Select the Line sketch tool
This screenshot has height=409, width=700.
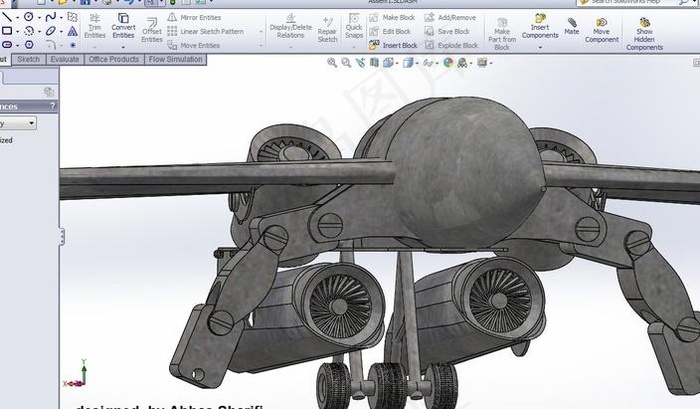point(7,17)
